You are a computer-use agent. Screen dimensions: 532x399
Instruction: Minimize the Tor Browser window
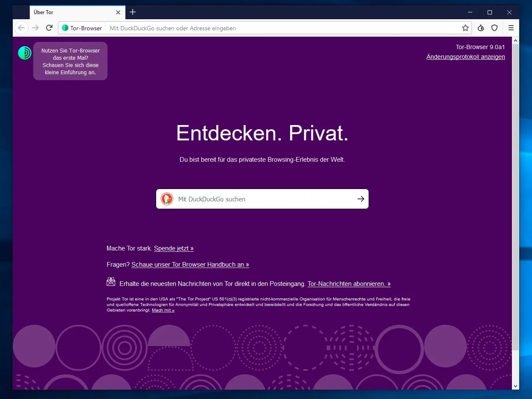470,12
